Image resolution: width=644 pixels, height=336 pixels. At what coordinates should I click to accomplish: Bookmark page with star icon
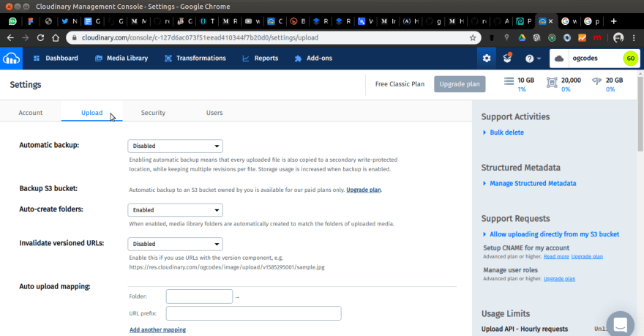pyautogui.click(x=473, y=38)
